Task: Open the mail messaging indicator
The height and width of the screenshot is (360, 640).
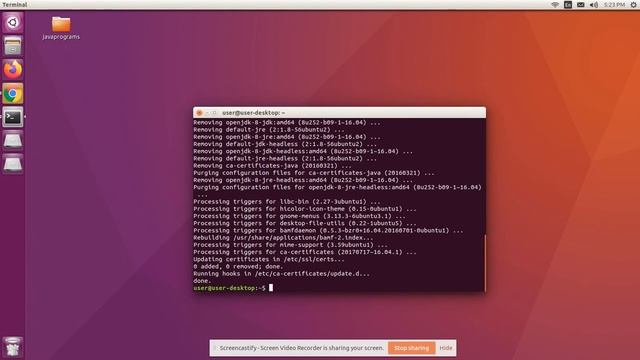Action: [580, 5]
